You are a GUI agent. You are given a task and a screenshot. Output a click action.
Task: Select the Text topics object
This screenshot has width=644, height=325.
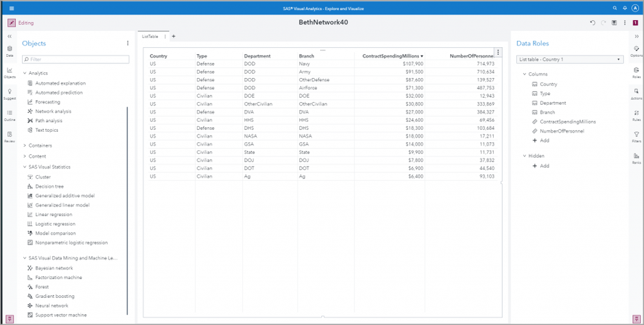click(47, 131)
